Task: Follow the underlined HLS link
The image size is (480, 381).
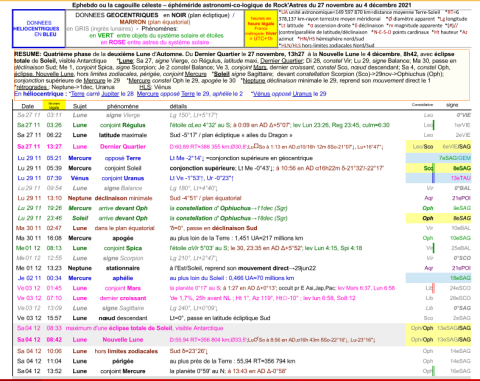Action: click(145, 87)
